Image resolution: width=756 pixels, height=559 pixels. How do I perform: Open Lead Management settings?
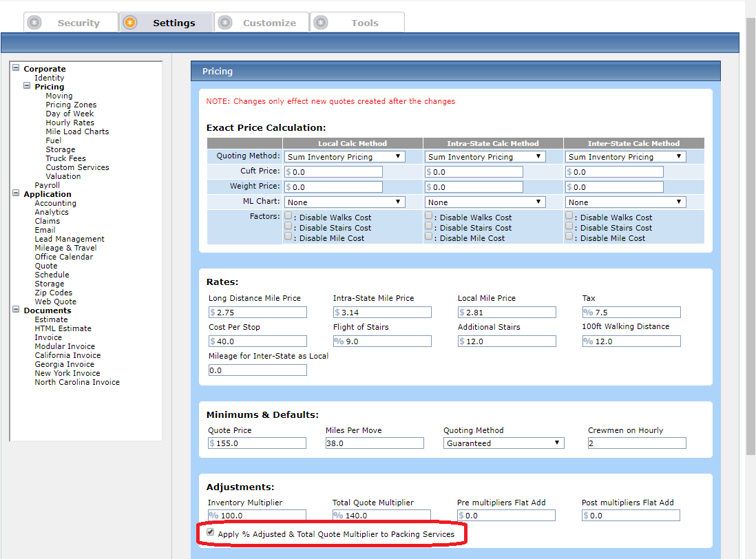[x=70, y=239]
